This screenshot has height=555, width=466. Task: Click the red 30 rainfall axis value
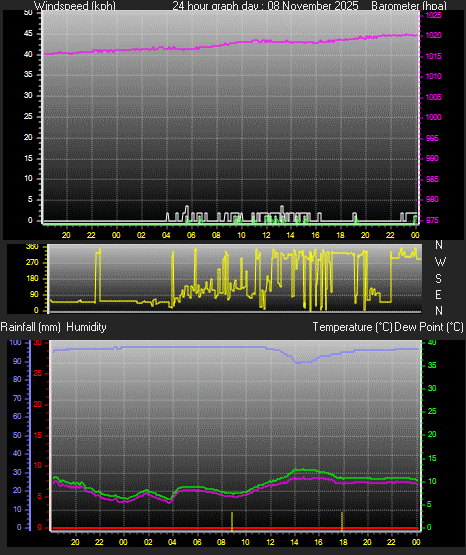(x=38, y=343)
